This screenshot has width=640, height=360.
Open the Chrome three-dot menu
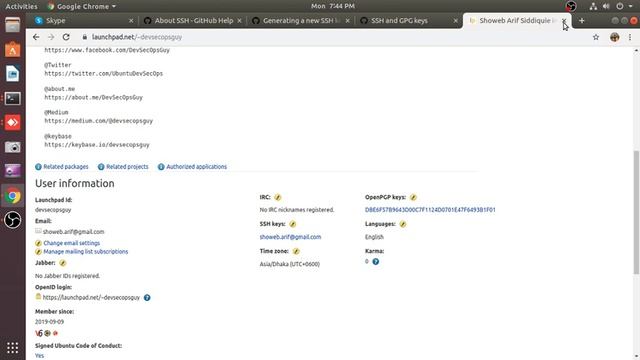(x=630, y=37)
